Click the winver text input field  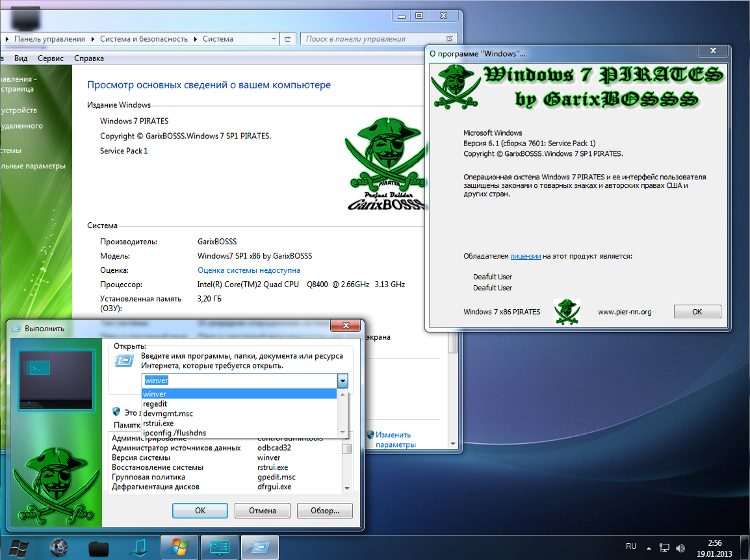point(240,381)
